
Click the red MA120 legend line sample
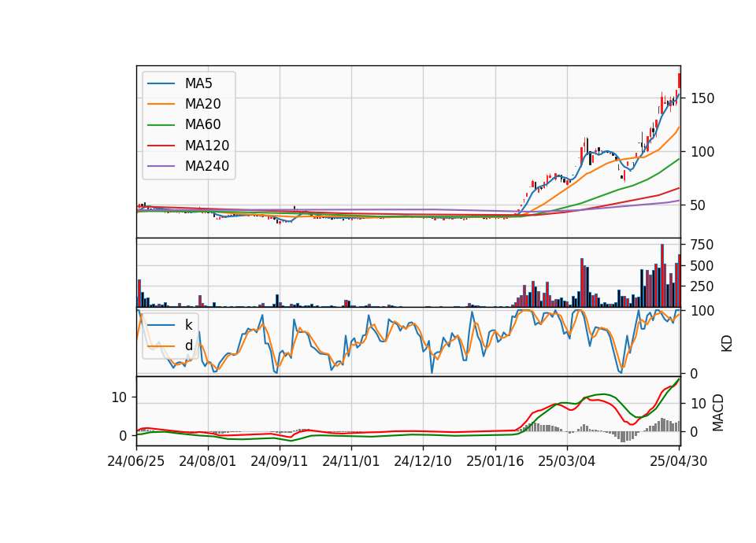pyautogui.click(x=161, y=146)
